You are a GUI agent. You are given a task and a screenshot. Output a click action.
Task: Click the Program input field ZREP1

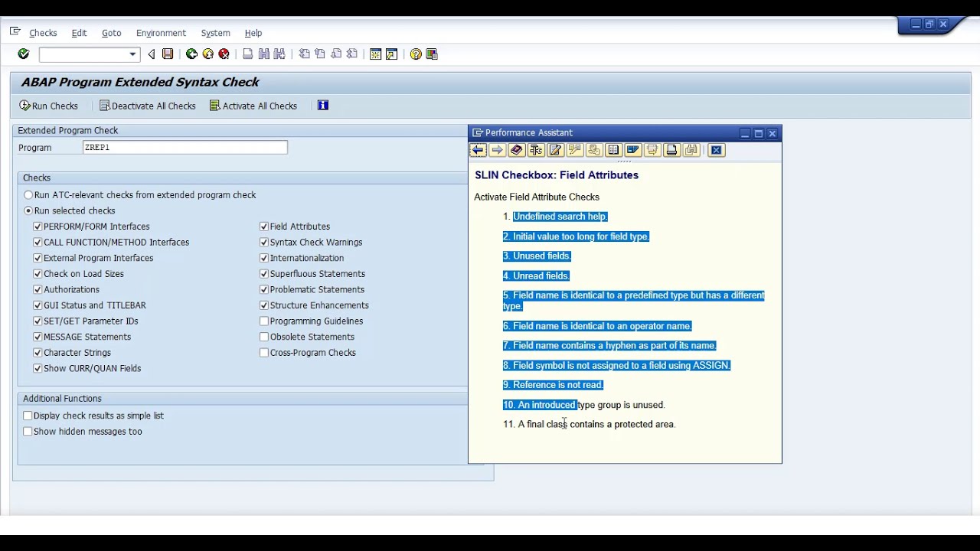tap(185, 148)
